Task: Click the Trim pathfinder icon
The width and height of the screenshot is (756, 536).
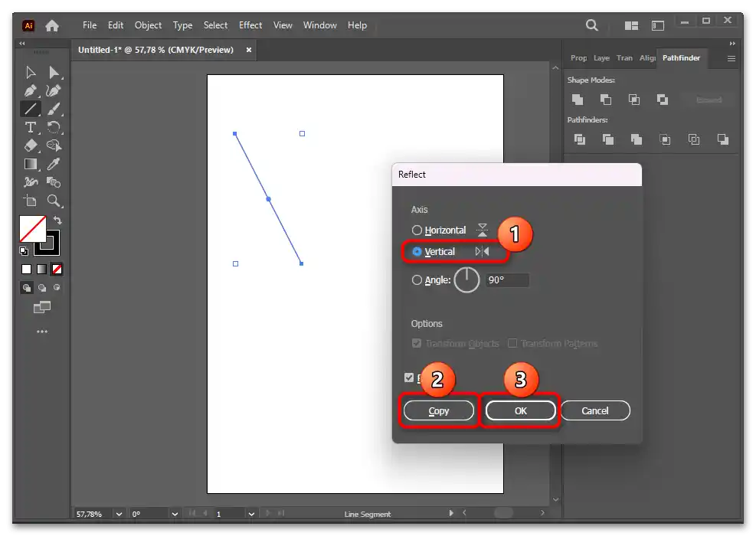Action: click(x=608, y=139)
